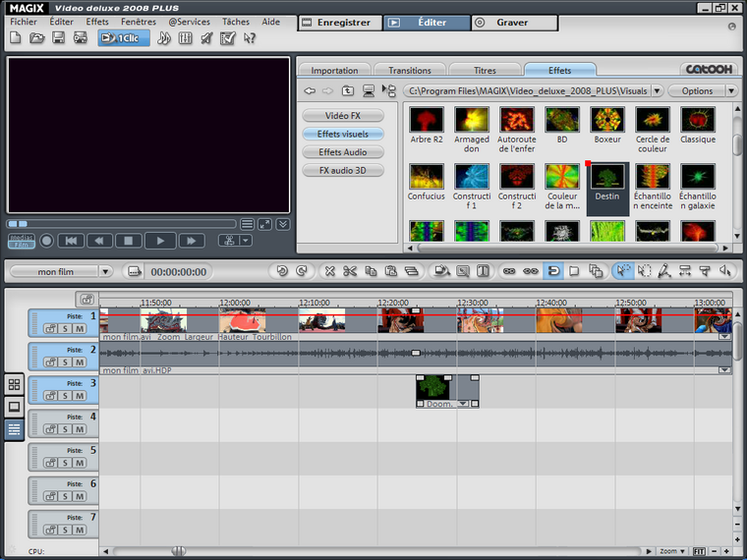Open the media path dropdown arrow

[x=657, y=90]
